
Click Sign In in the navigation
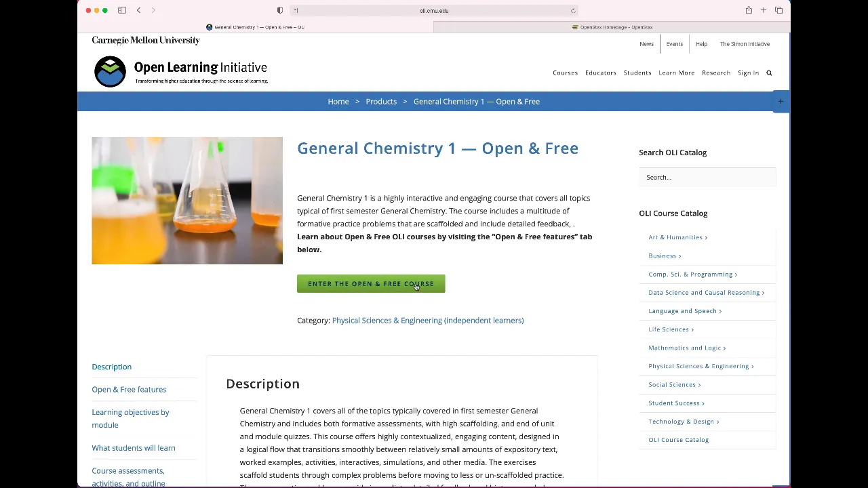tap(748, 73)
